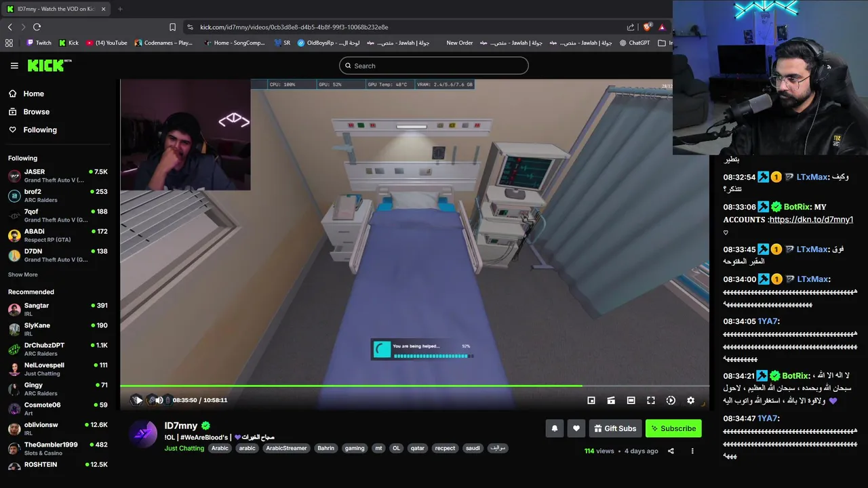
Task: Open the Twitch bookmark
Action: tap(39, 43)
